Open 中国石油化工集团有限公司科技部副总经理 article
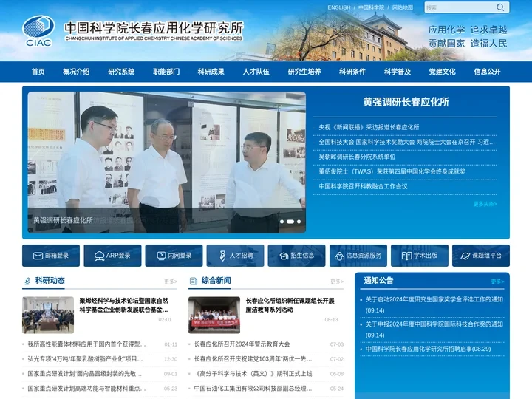 coord(253,389)
